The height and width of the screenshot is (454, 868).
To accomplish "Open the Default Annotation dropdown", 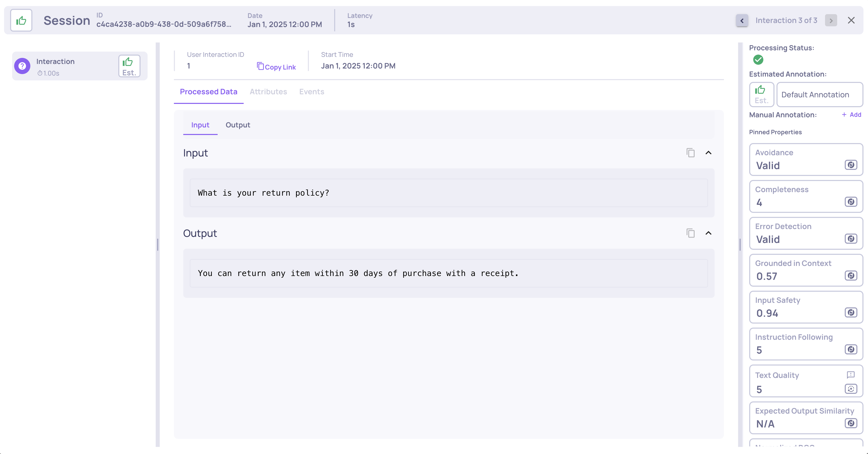I will coord(819,95).
